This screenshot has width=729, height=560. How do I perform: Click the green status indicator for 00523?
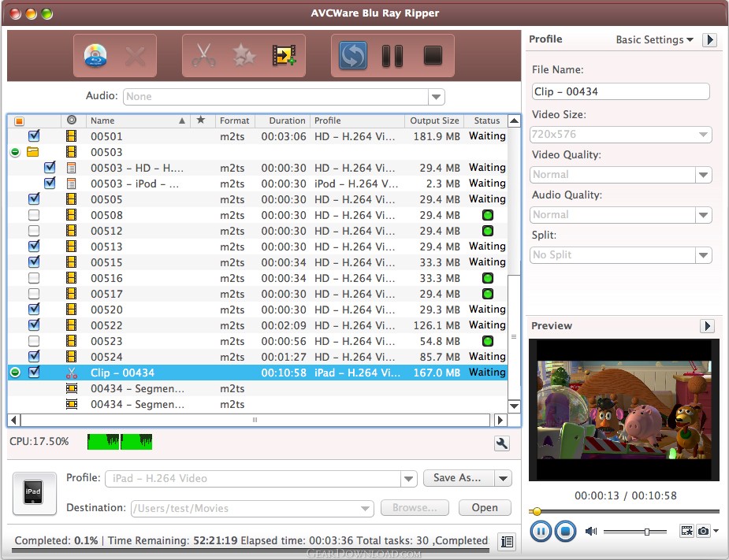(487, 341)
